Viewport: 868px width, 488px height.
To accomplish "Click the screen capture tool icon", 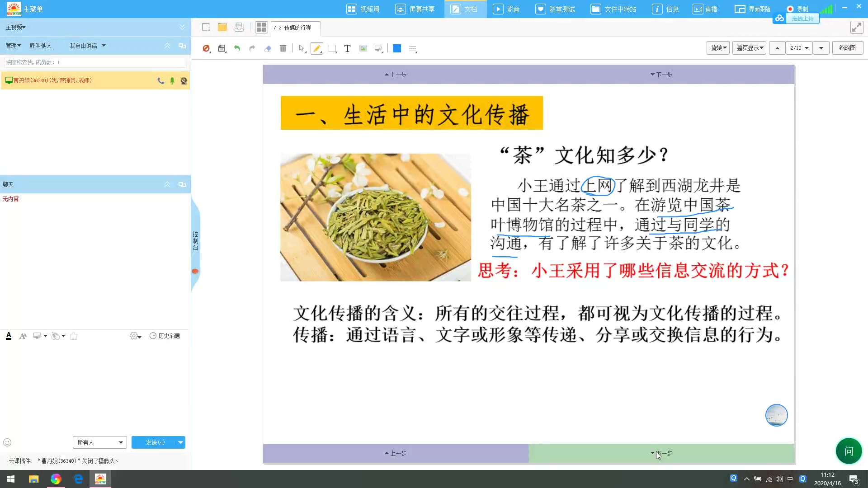I will (379, 48).
